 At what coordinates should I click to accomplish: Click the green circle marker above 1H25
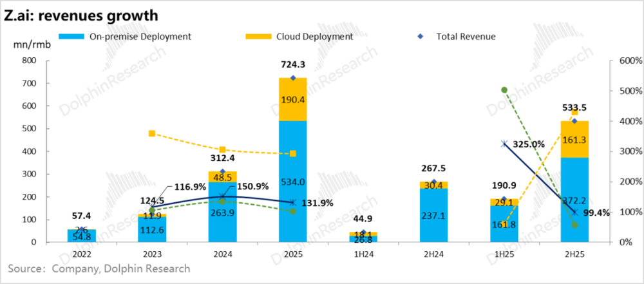(504, 90)
